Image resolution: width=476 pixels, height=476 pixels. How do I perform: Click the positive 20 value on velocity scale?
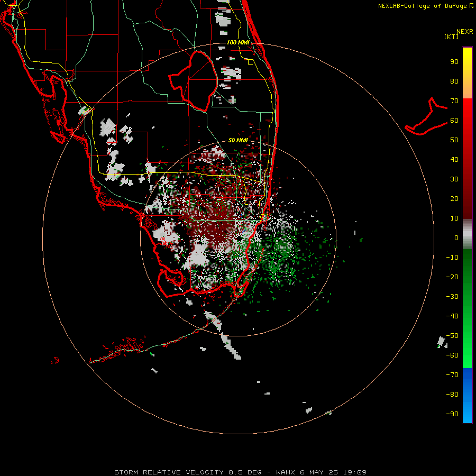[x=454, y=199]
